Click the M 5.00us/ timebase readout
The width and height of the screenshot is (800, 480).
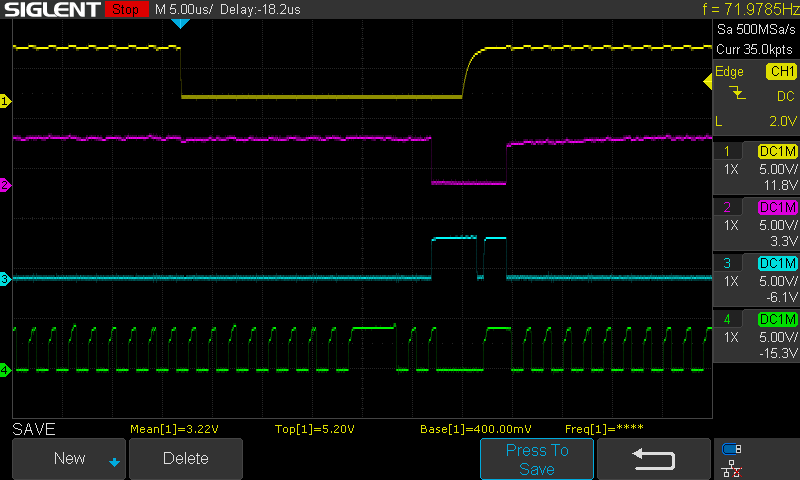click(x=184, y=9)
